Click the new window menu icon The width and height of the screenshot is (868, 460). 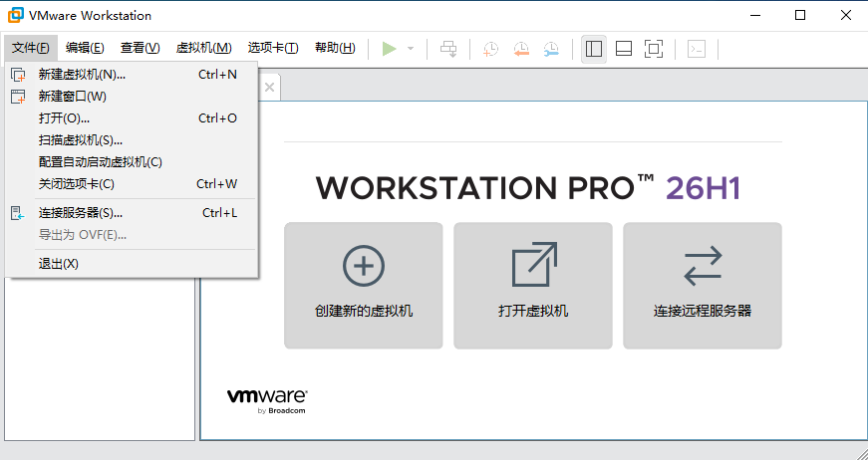tap(18, 97)
